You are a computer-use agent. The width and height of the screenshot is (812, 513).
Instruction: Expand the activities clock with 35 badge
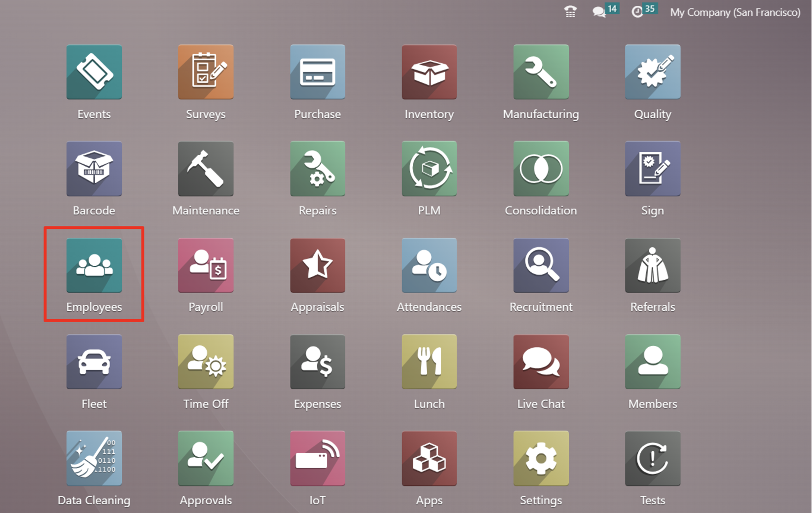tap(637, 12)
